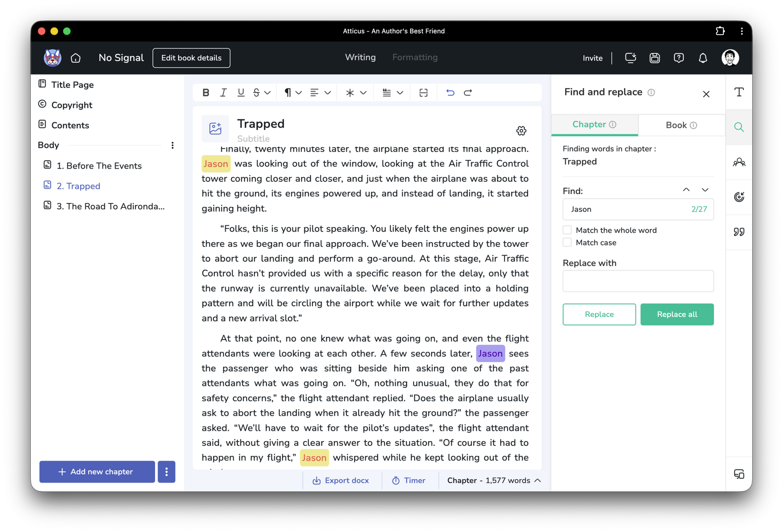Enable Match case checkbox

tap(567, 243)
